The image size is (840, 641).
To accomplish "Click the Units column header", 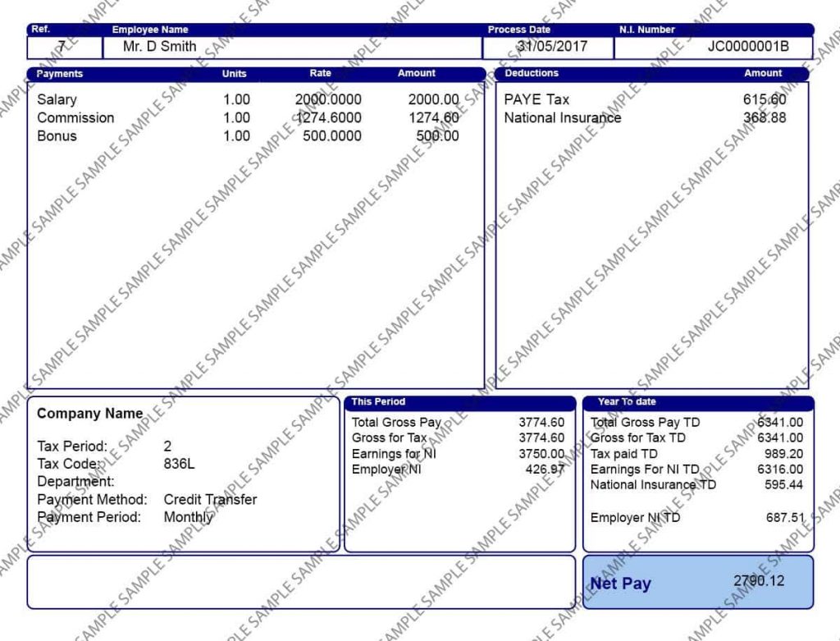I will click(x=234, y=73).
